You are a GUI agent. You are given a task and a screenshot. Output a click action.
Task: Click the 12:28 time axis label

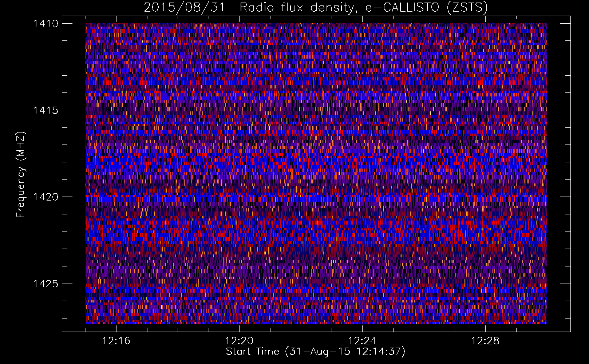pyautogui.click(x=485, y=341)
